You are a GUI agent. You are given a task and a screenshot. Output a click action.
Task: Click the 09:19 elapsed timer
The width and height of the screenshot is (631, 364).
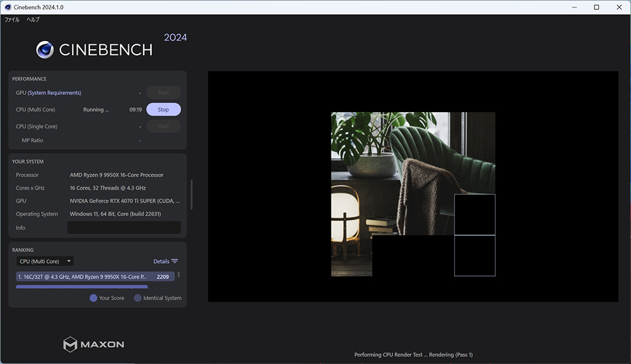pos(136,110)
